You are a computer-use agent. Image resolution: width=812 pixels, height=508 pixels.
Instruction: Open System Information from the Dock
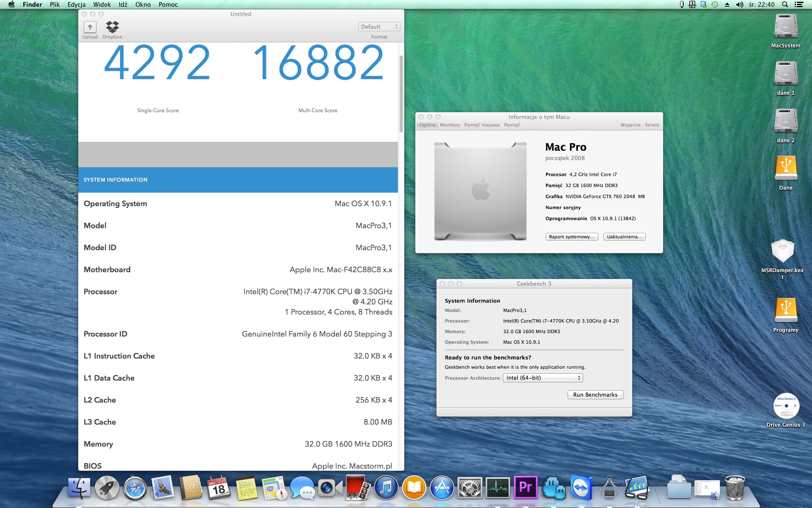pos(609,488)
